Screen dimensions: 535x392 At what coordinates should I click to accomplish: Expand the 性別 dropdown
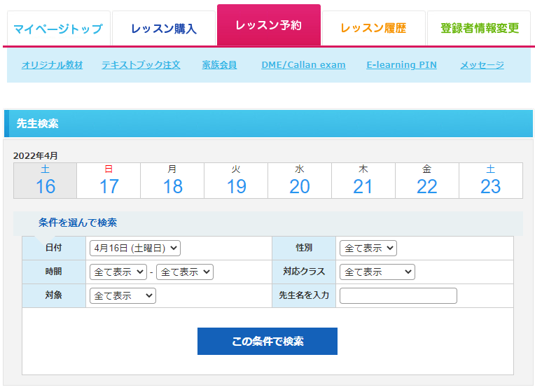(x=368, y=248)
